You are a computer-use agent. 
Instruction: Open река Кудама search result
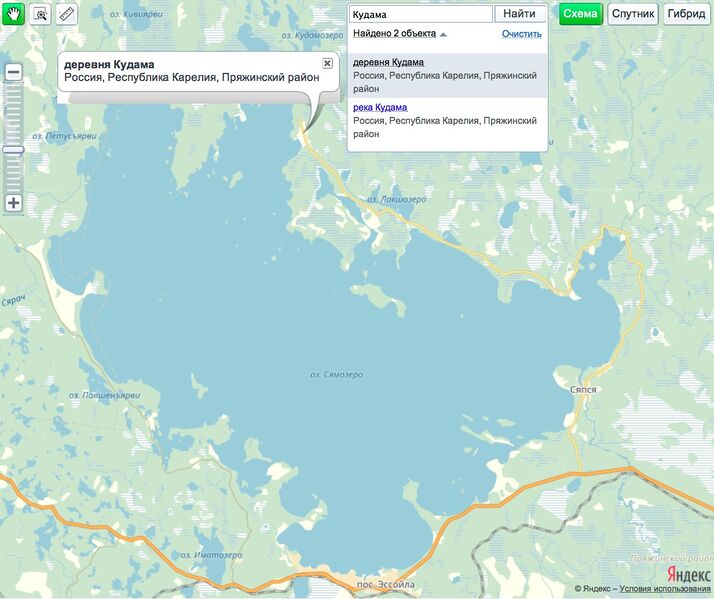[380, 107]
